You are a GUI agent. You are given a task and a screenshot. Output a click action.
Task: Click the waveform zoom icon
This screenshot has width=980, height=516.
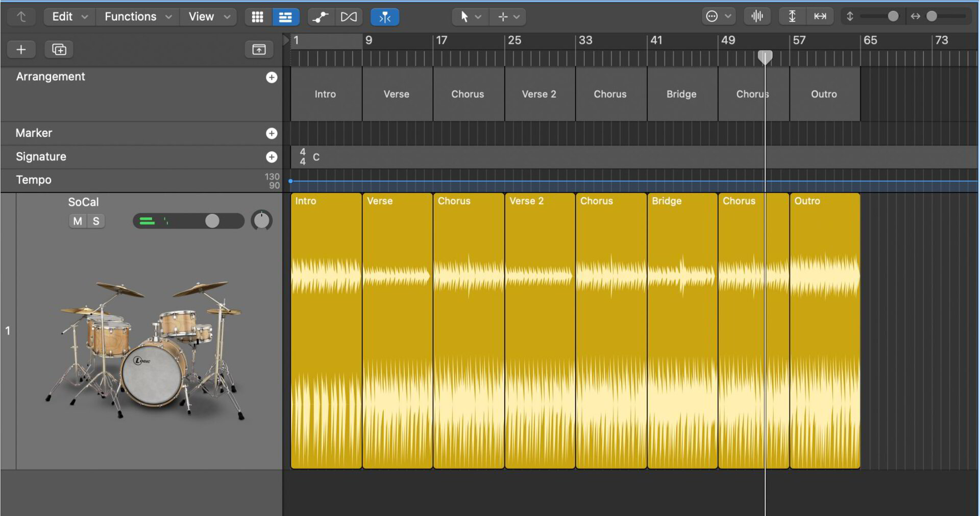tap(757, 16)
